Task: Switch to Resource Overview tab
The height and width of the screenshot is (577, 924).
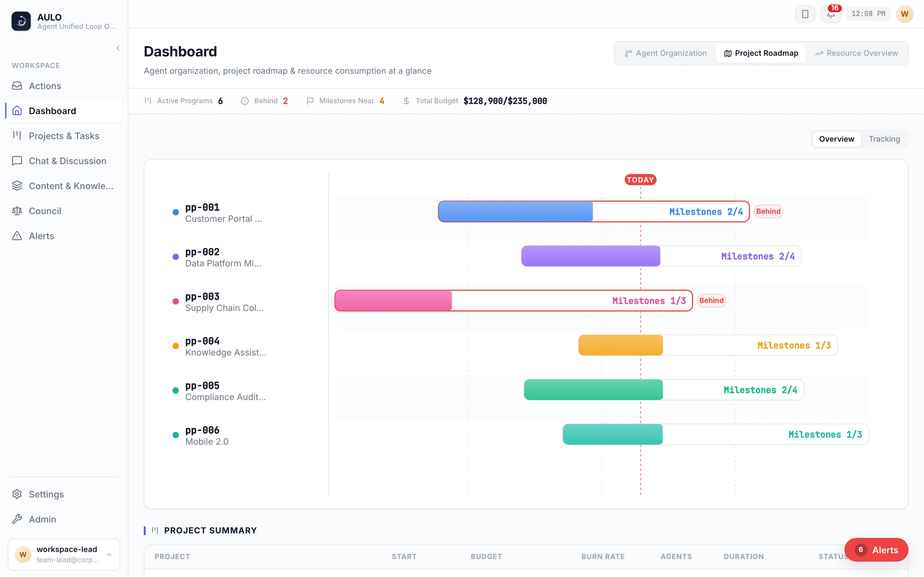Action: (x=856, y=53)
